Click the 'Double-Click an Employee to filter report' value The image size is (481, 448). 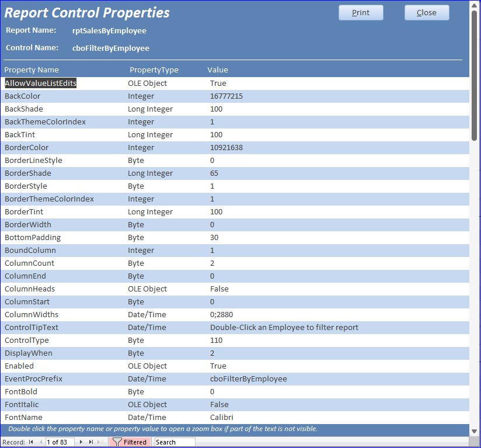pos(284,328)
